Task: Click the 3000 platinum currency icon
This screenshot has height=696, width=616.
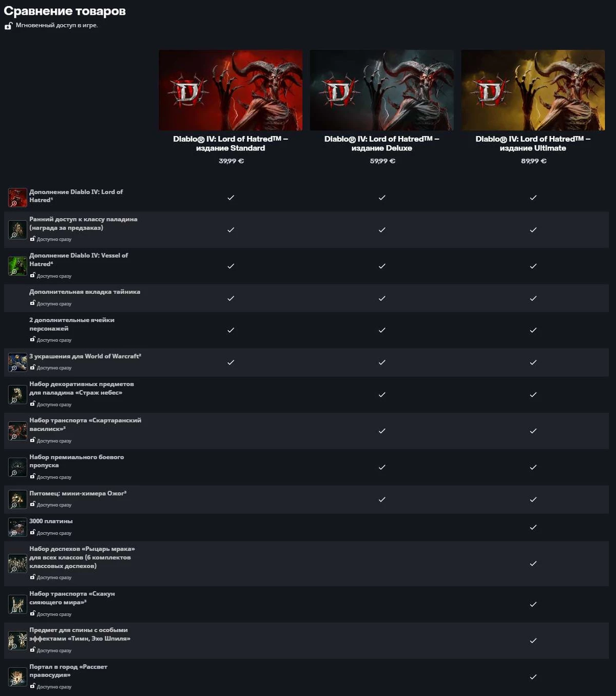Action: pyautogui.click(x=17, y=527)
